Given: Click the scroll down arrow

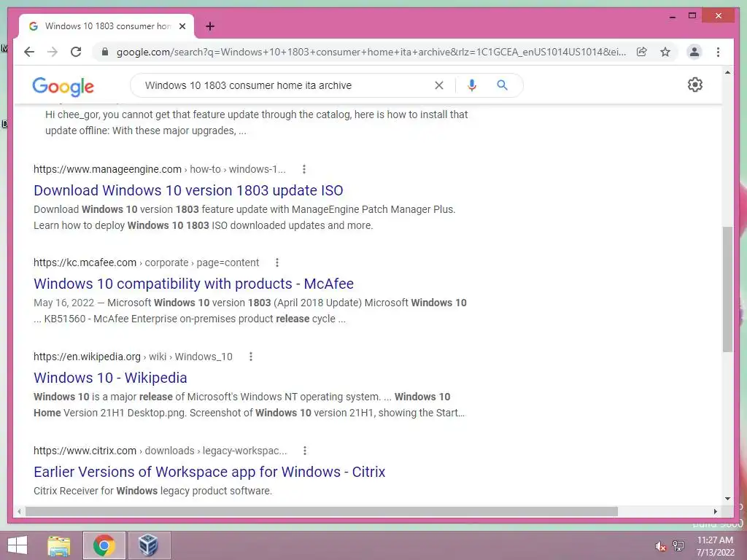Looking at the screenshot, I should (727, 499).
